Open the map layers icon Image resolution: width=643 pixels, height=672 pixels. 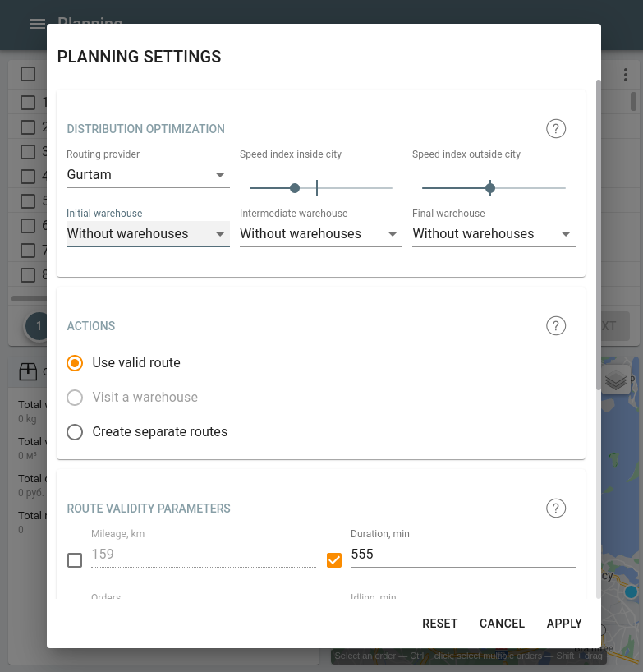tap(616, 380)
